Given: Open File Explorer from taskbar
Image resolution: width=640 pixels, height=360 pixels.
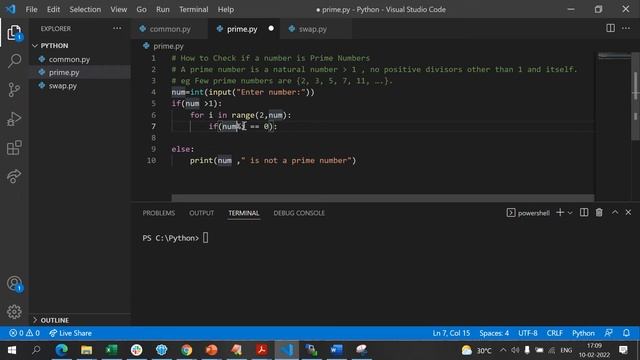Looking at the screenshot, I should [86, 350].
